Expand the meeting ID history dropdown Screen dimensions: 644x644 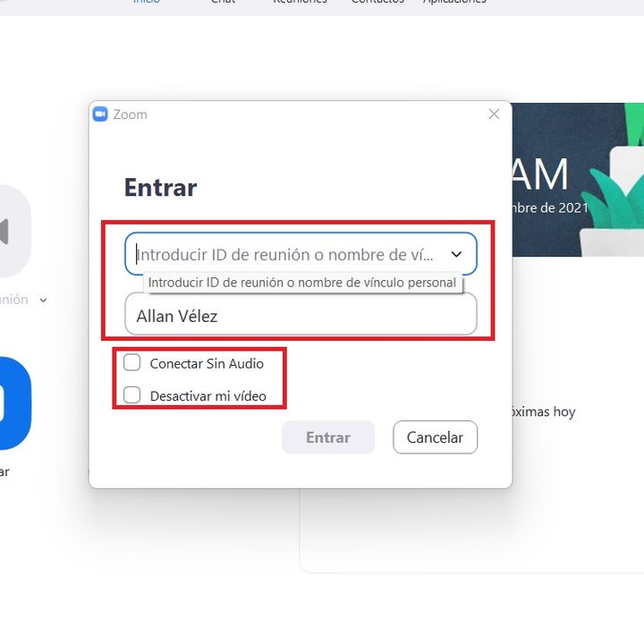456,254
